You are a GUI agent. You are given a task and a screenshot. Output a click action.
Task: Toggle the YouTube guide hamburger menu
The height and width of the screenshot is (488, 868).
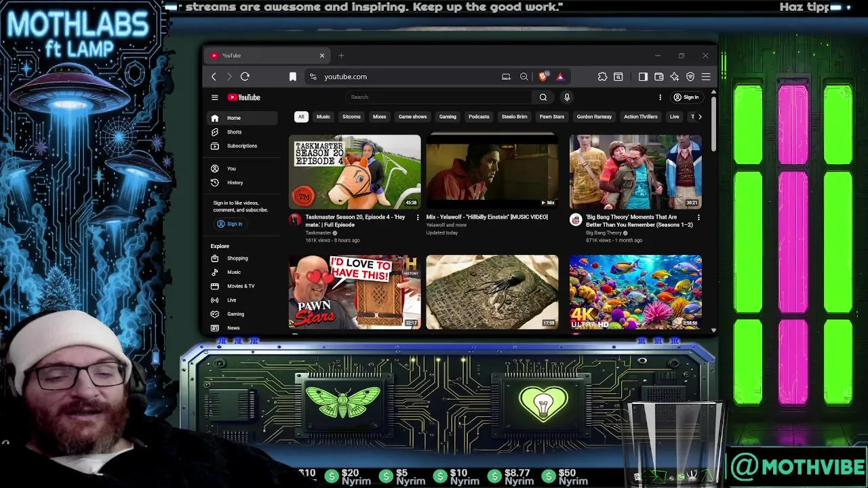point(214,98)
